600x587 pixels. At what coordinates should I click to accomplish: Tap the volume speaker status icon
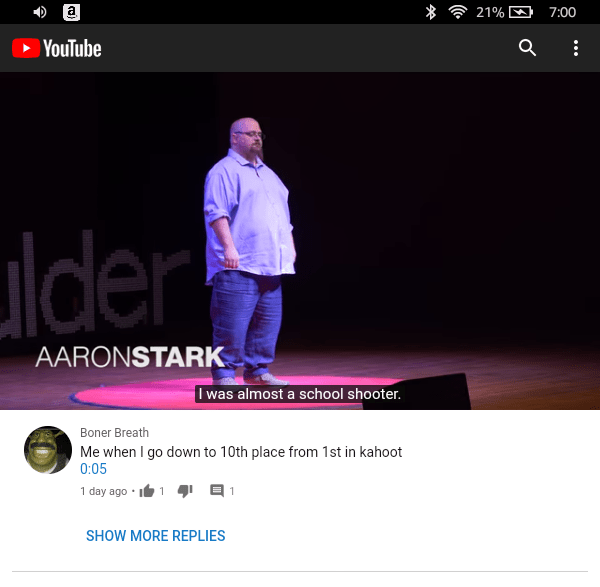tap(39, 12)
